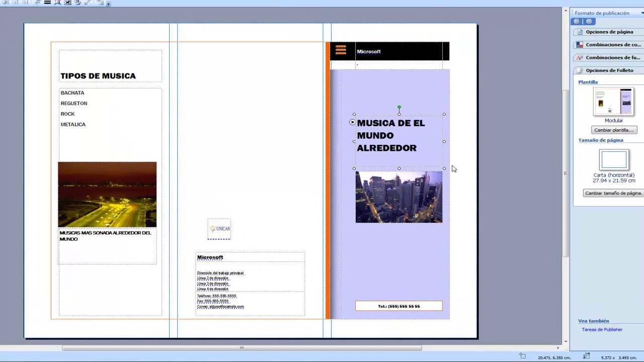This screenshot has height=362, width=644.
Task: Click the horizontal scrollbar thumb
Action: pos(242,348)
